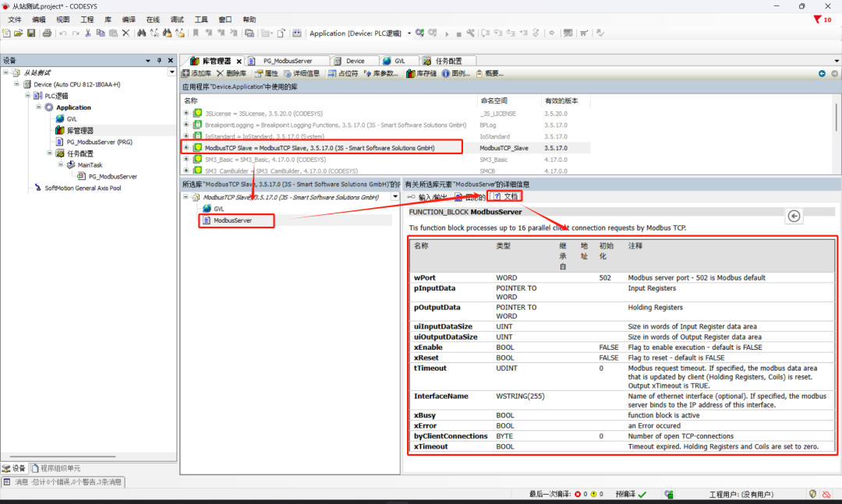Switch to the 程序组织单元 bottom tab
The image size is (842, 504).
(x=56, y=468)
